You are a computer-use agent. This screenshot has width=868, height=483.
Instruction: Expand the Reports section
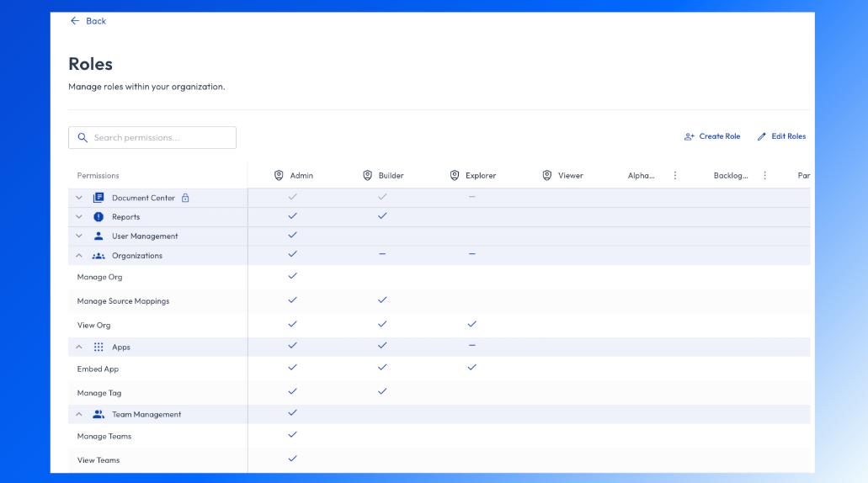point(79,217)
